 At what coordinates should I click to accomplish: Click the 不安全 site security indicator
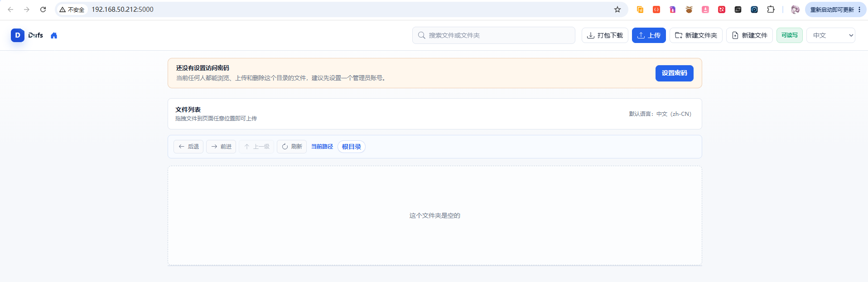(72, 10)
